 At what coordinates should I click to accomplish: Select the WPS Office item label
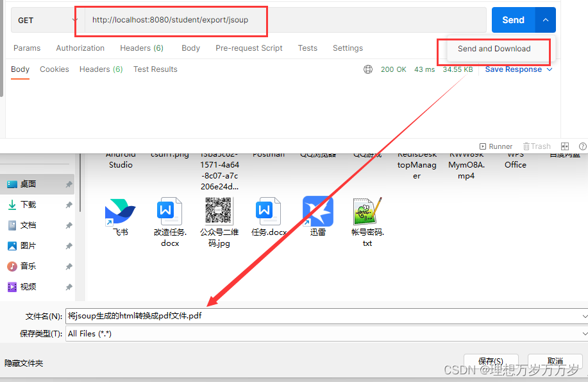[516, 161]
